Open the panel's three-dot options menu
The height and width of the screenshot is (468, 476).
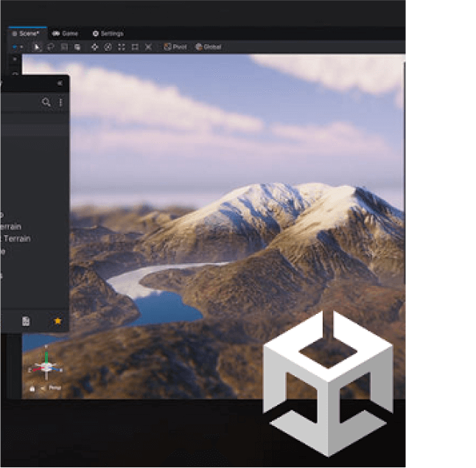[x=60, y=102]
